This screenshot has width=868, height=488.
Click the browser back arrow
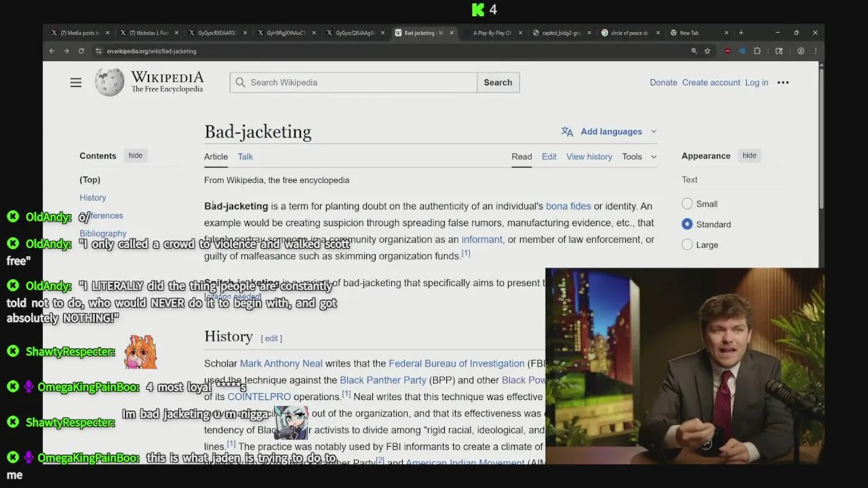52,51
